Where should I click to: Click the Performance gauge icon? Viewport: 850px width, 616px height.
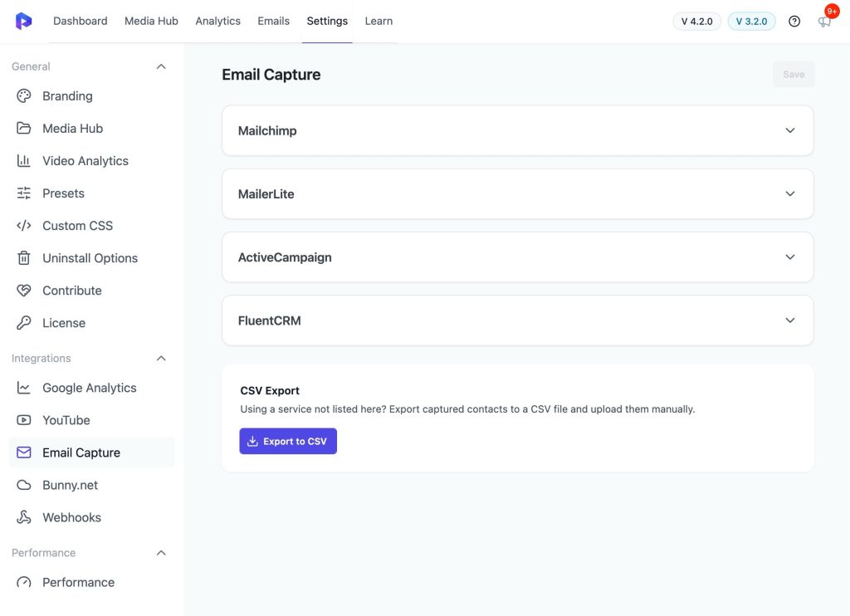point(24,583)
